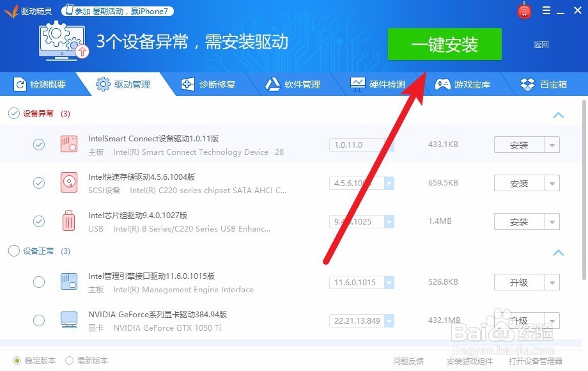Click the Intel快速存储 hard disk icon
Viewport: 588px width, 371px height.
(69, 183)
